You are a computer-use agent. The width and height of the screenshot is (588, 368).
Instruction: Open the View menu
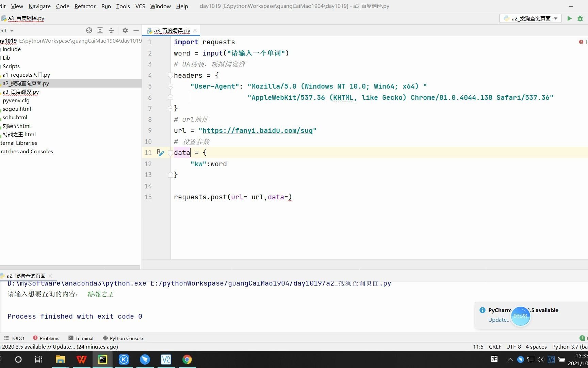[x=17, y=6]
